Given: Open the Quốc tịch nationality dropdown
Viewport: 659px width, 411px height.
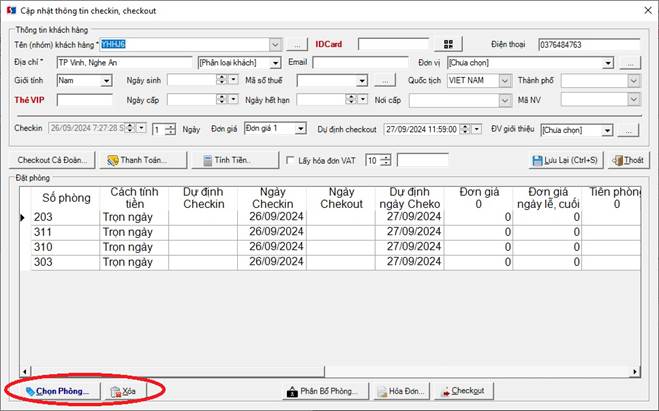Looking at the screenshot, I should tap(505, 81).
